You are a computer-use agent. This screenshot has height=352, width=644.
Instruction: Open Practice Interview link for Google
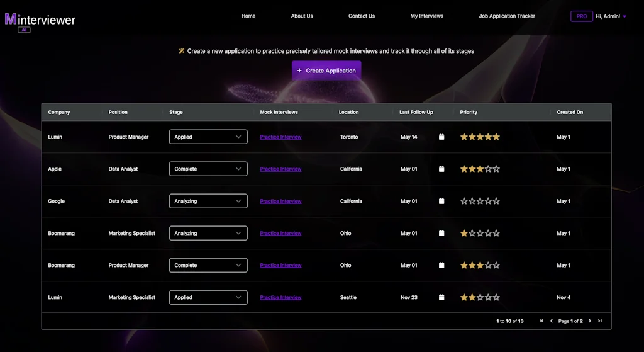pyautogui.click(x=280, y=201)
